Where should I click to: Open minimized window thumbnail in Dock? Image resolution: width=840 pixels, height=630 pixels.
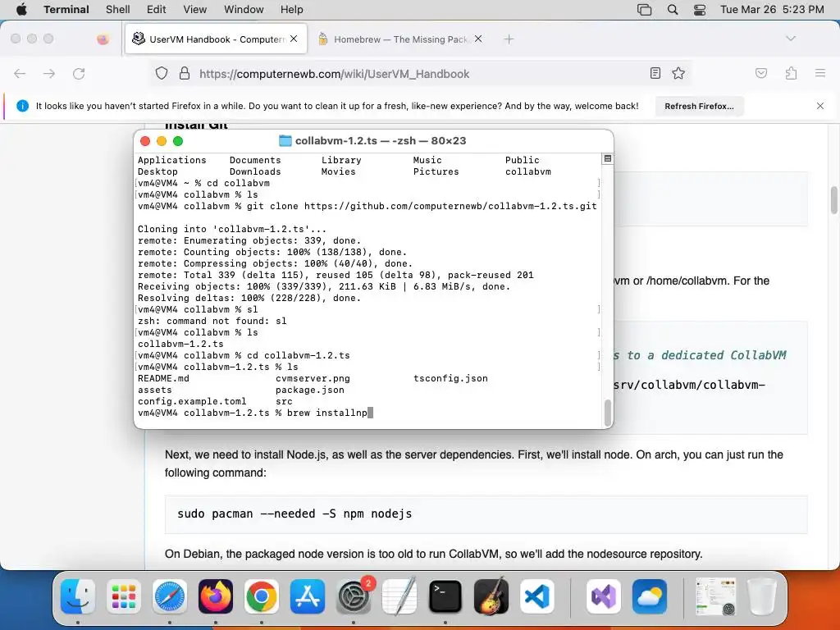[x=715, y=596]
